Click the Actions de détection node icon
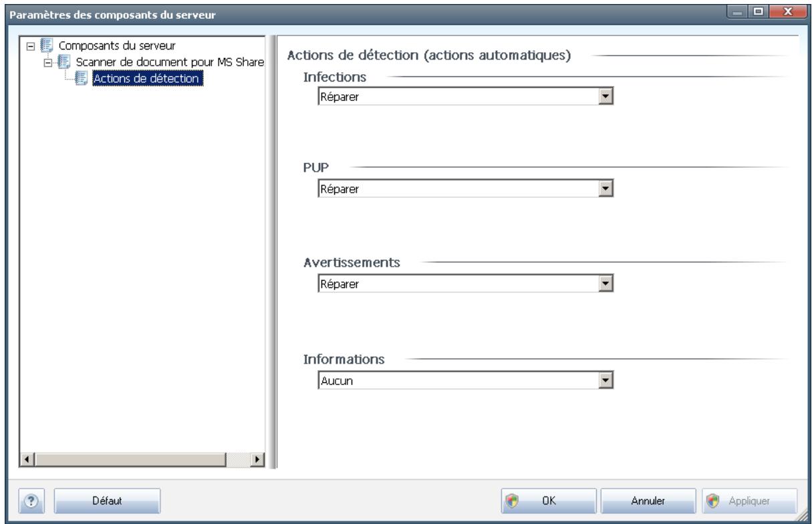This screenshot has width=812, height=524. (82, 79)
